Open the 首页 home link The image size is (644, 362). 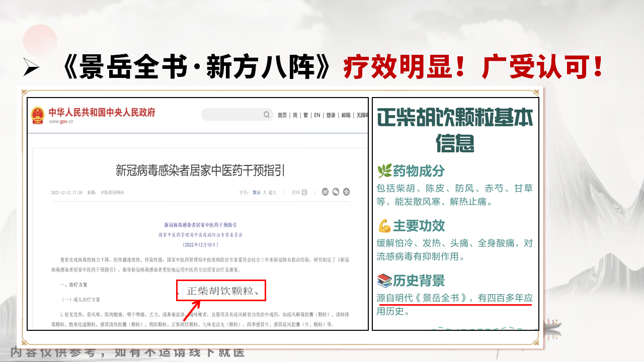click(282, 115)
